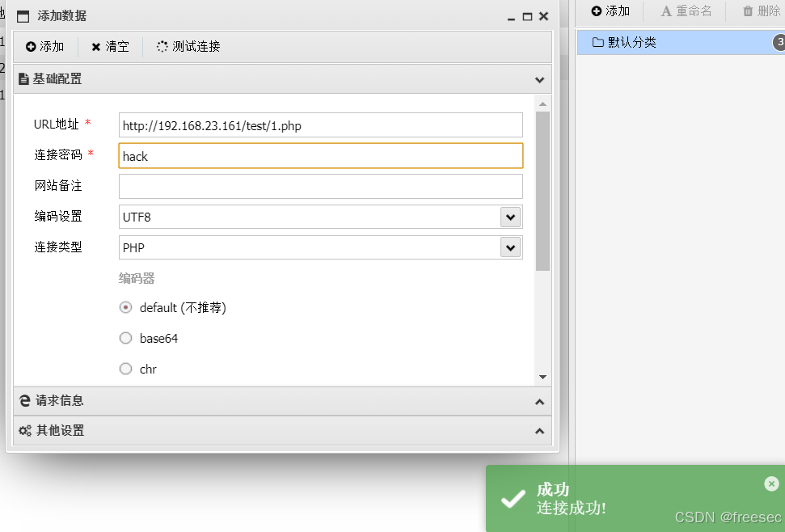Click the 添加数据 window title icon
This screenshot has width=785, height=532.
[x=23, y=16]
